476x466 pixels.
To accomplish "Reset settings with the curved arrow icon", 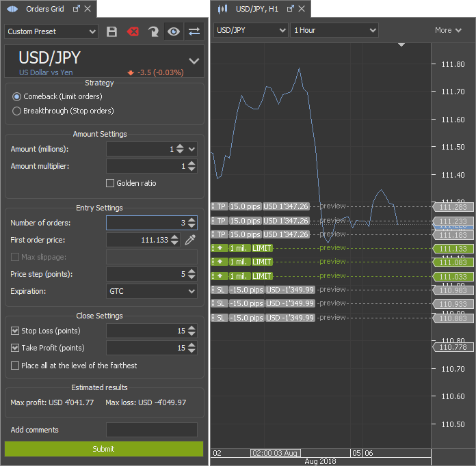I will [x=153, y=31].
